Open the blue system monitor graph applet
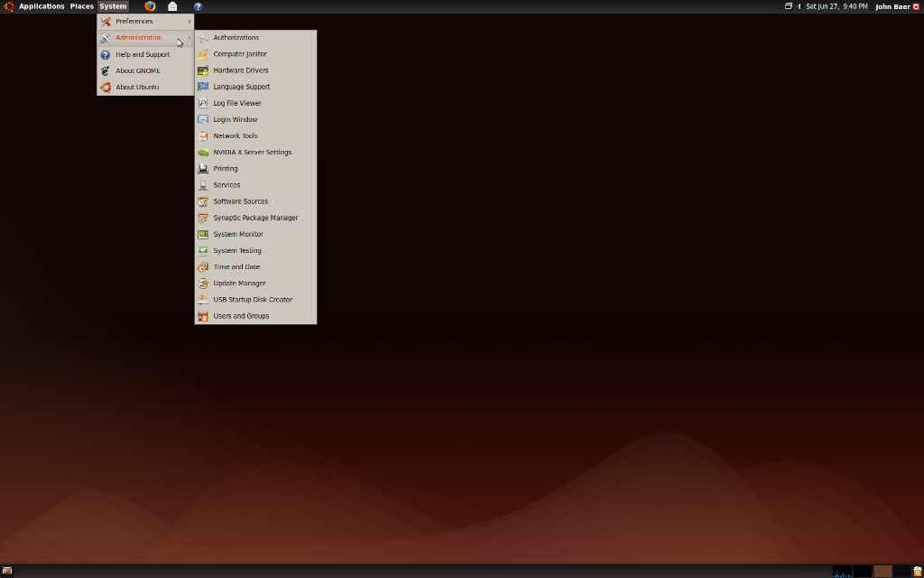The image size is (924, 578). point(842,571)
